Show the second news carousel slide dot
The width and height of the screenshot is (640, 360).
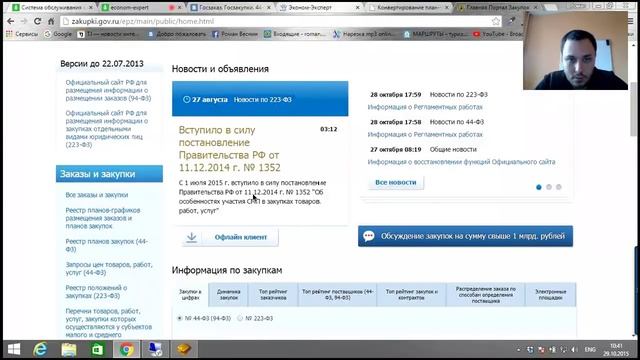tap(549, 187)
